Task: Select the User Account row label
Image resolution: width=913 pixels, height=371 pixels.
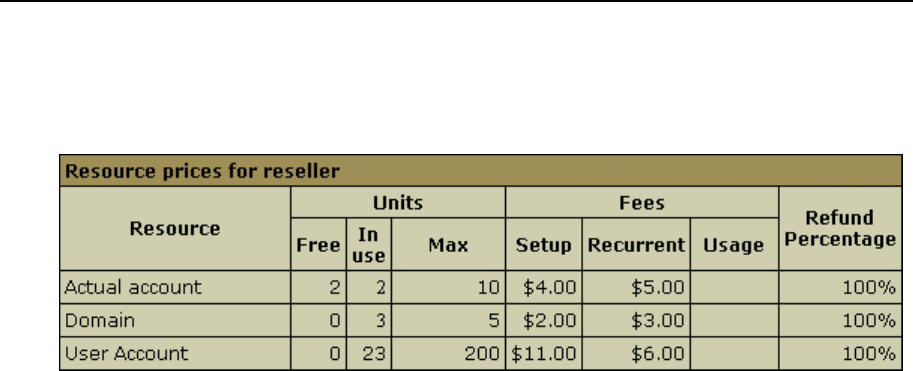Action: (126, 354)
